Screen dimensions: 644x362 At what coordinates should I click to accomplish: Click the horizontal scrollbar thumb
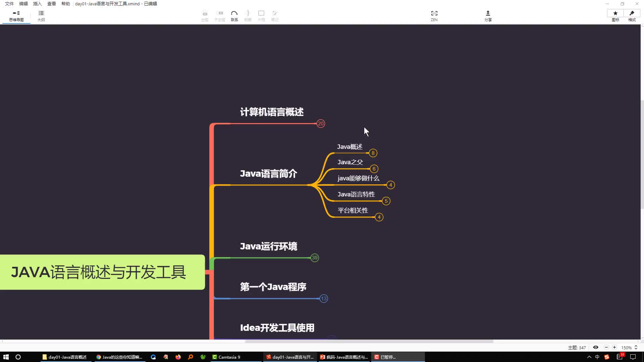tap(369, 342)
